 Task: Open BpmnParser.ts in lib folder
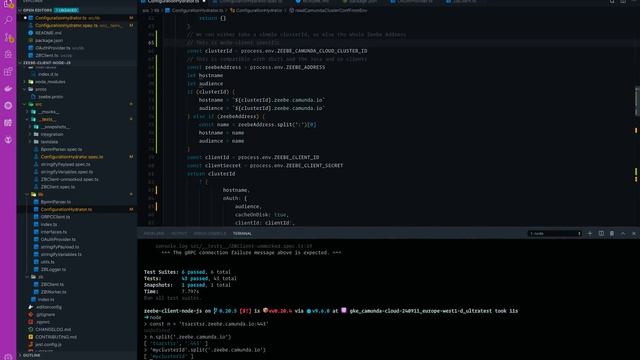point(56,202)
